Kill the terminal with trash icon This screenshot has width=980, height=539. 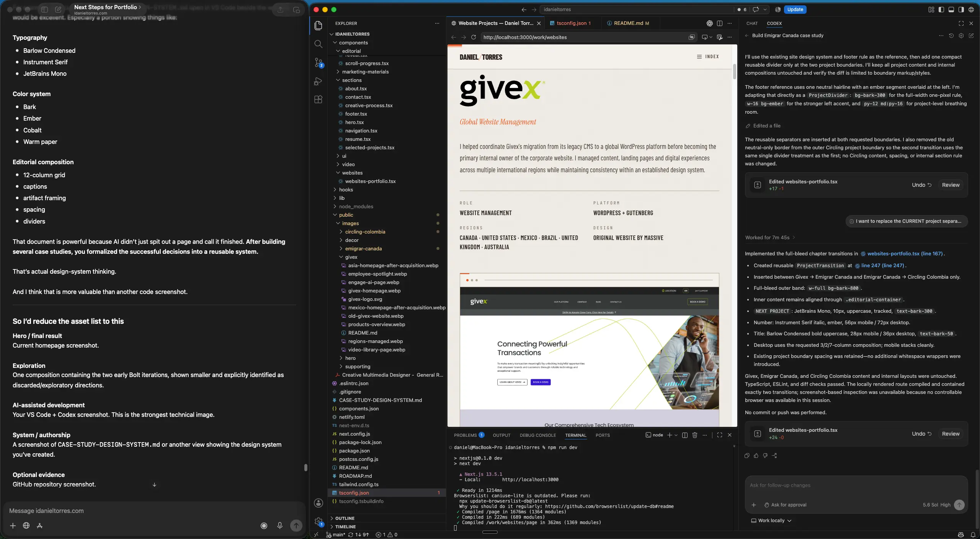(695, 435)
